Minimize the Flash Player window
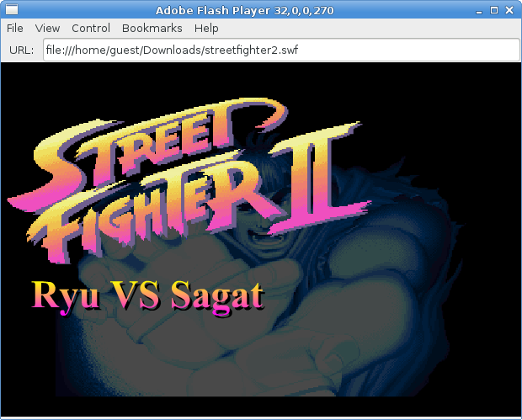Viewport: 522px width, 420px height. point(479,11)
